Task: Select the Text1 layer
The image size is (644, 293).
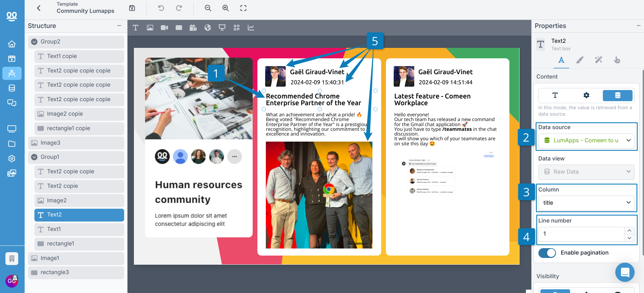Action: [79, 229]
